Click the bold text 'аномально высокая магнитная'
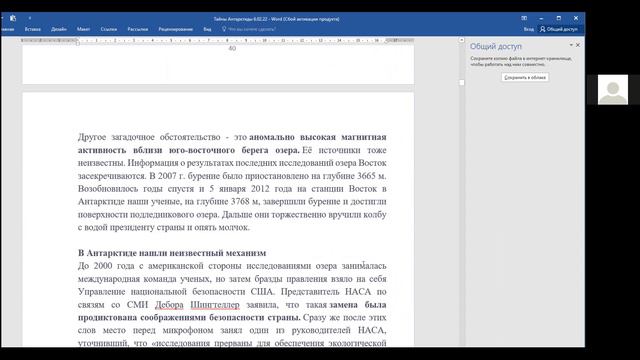The image size is (640, 360). coord(318,137)
